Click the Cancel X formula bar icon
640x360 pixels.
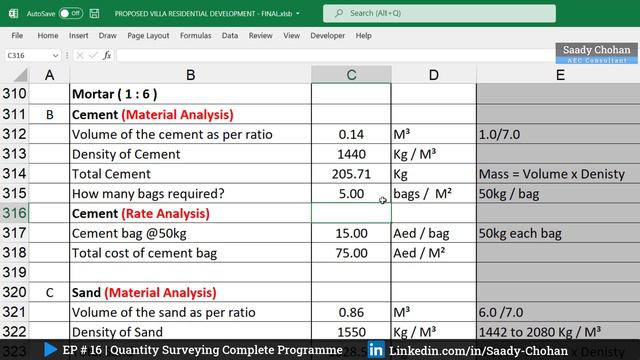[x=80, y=55]
